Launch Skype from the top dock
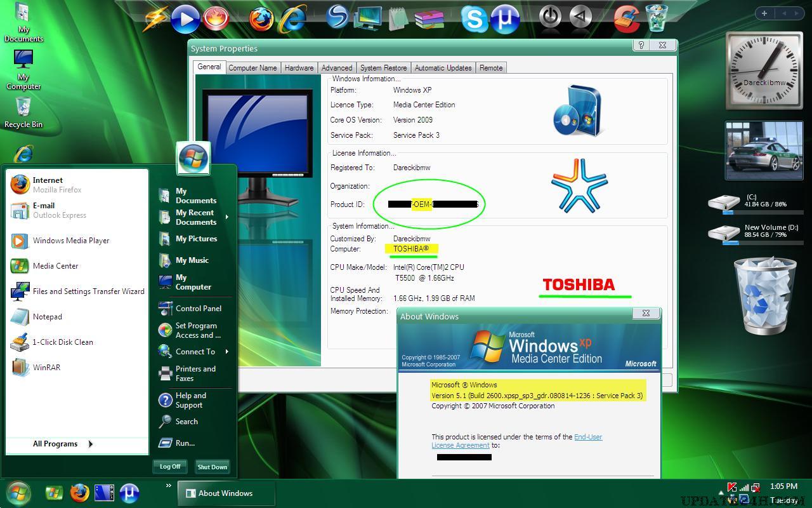812x508 pixels. click(475, 18)
